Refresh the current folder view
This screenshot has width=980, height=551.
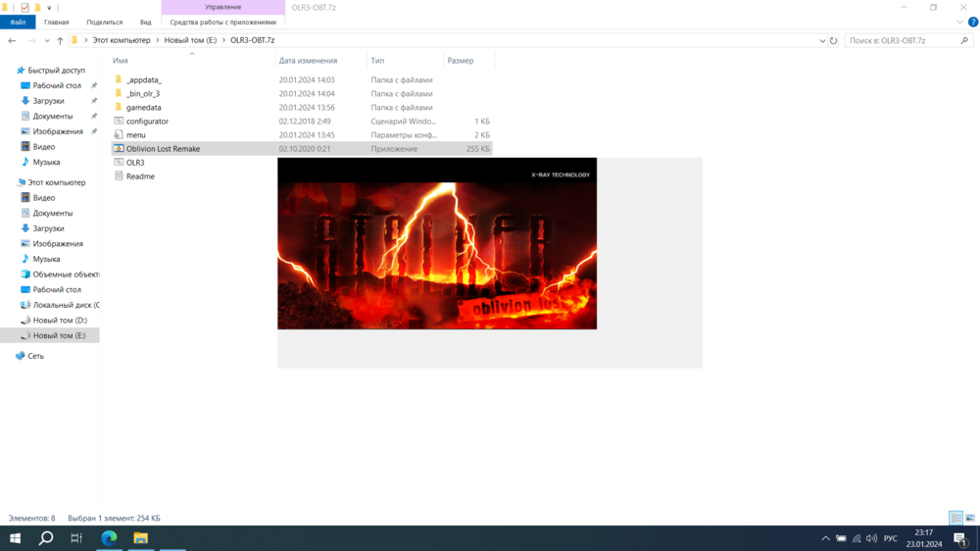tap(834, 41)
